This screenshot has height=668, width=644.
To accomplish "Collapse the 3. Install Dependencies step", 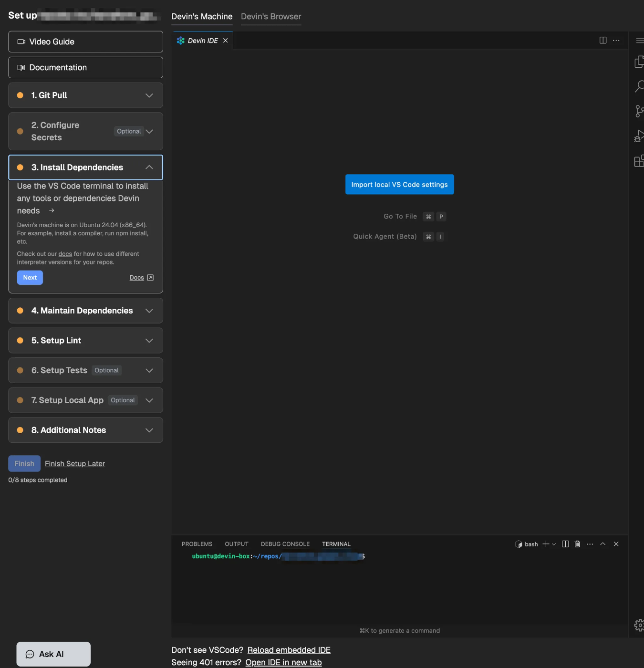I will [x=85, y=167].
